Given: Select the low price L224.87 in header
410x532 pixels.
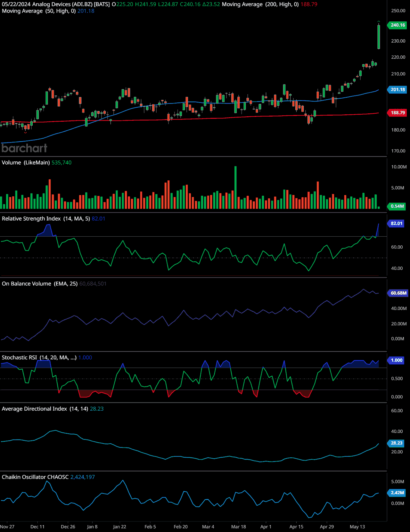Looking at the screenshot, I should click(x=168, y=4).
